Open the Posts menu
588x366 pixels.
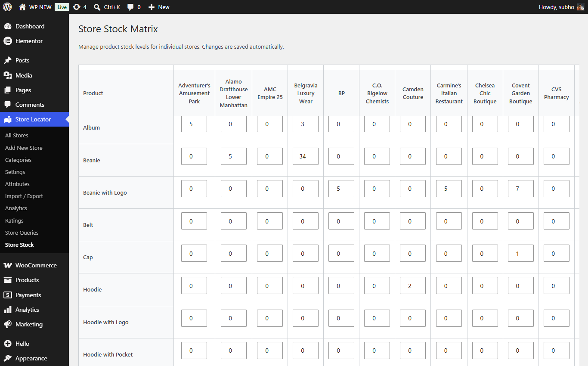[x=34, y=60]
